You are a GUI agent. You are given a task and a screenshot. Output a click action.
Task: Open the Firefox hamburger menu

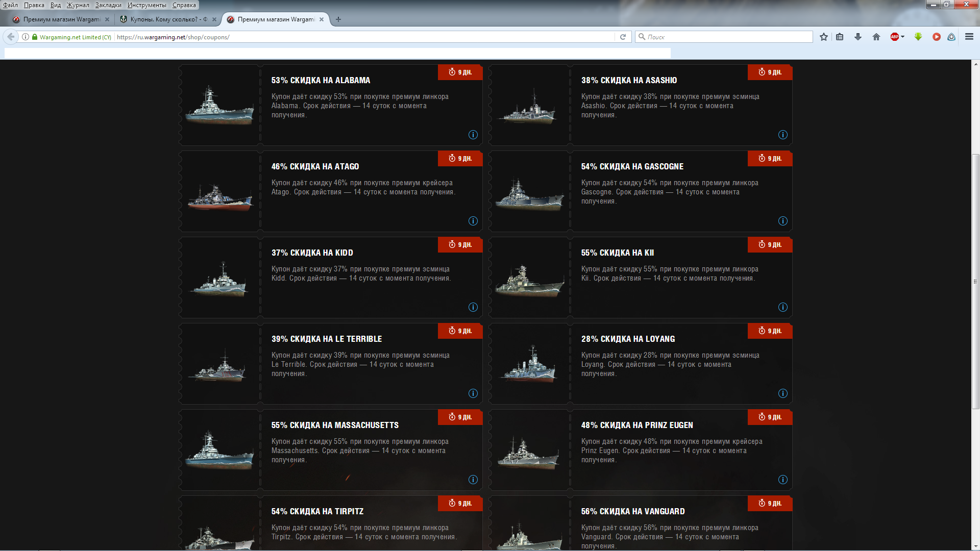969,37
